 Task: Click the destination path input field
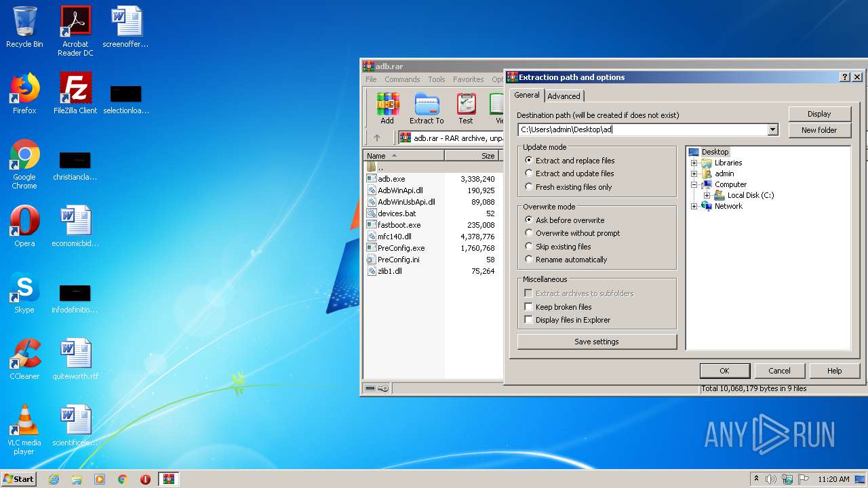[x=642, y=129]
